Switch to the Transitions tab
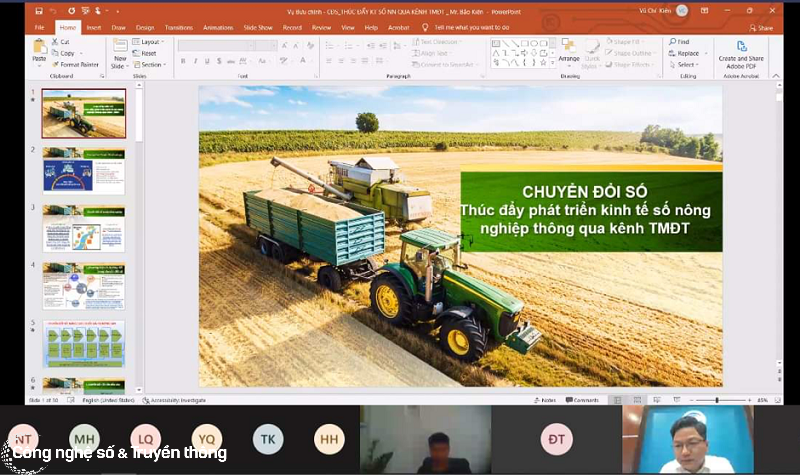This screenshot has height=475, width=800. (178, 28)
